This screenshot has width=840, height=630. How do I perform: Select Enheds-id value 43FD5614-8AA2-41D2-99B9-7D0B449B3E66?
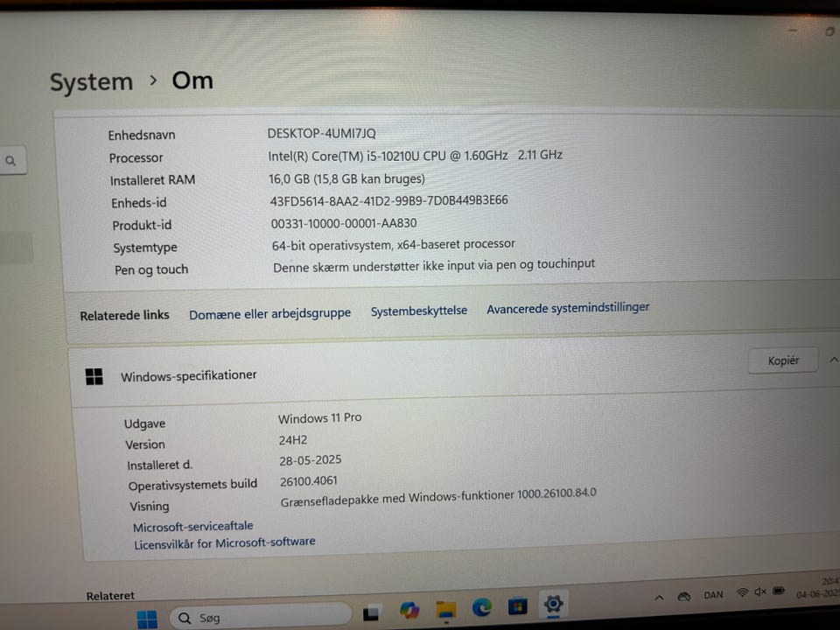388,201
